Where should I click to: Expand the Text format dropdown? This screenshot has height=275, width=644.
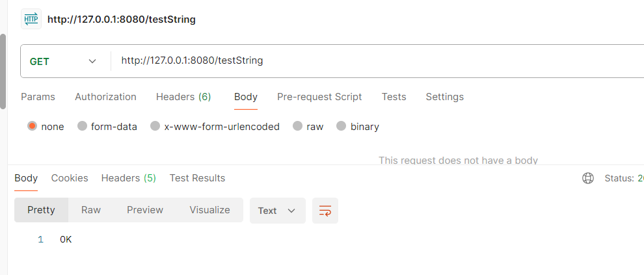(x=278, y=211)
